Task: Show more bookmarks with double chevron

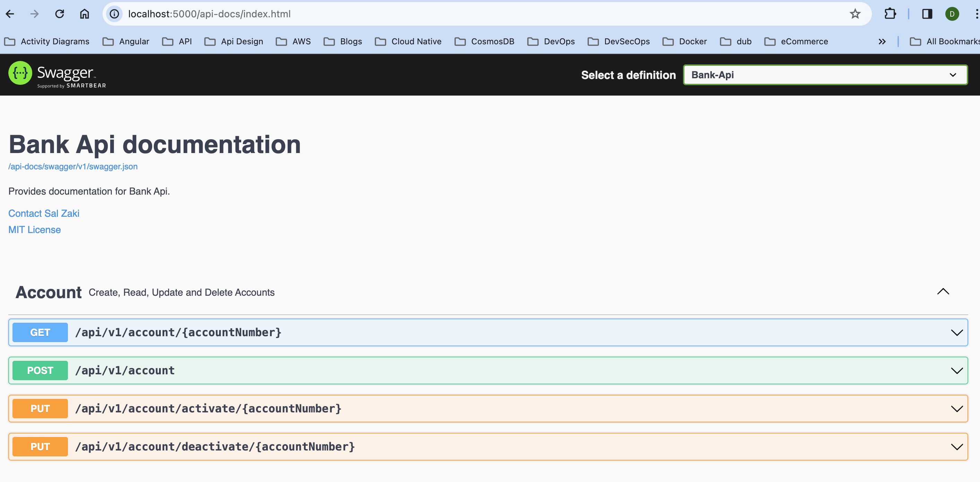Action: (882, 42)
